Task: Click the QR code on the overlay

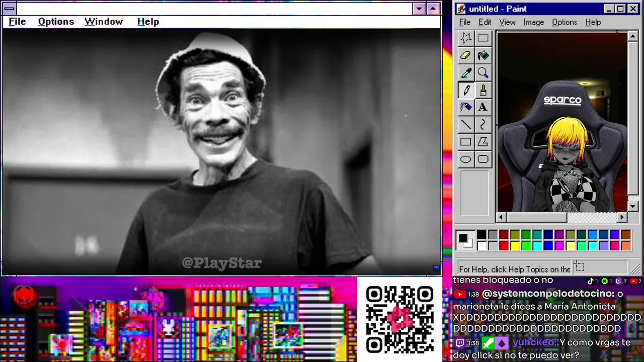Action: pyautogui.click(x=400, y=319)
